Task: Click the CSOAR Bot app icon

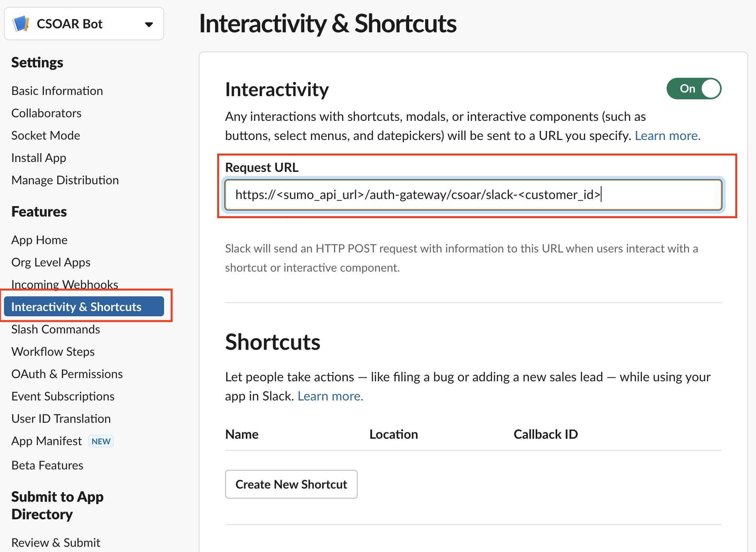Action: [21, 24]
